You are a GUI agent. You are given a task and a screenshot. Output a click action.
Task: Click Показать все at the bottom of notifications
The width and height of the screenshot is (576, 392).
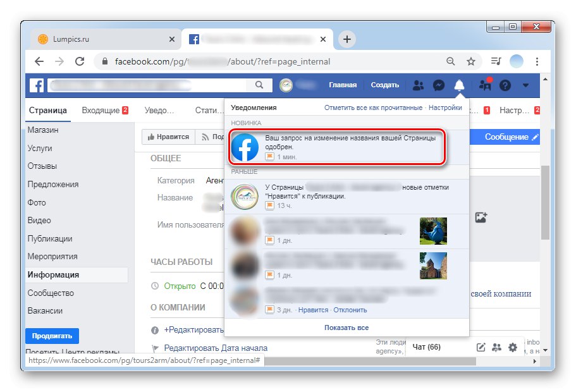click(346, 328)
